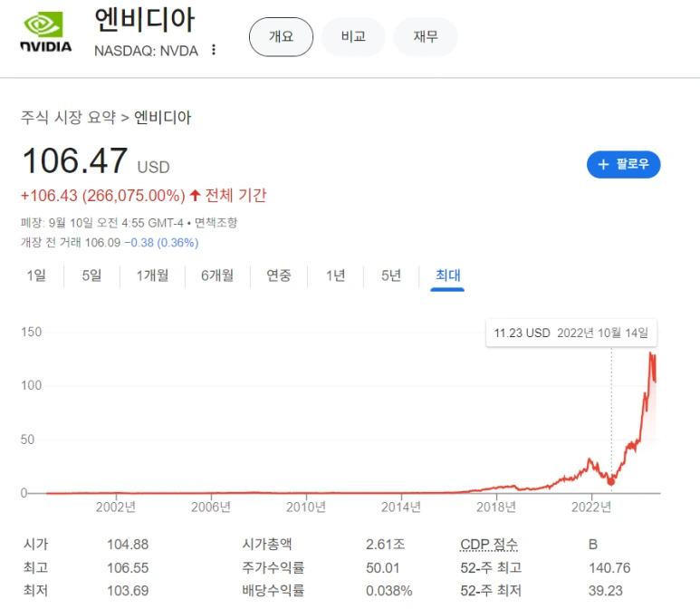Open the 면책조항 disclaimer link
Screen dimensions: 700x609
[x=216, y=223]
